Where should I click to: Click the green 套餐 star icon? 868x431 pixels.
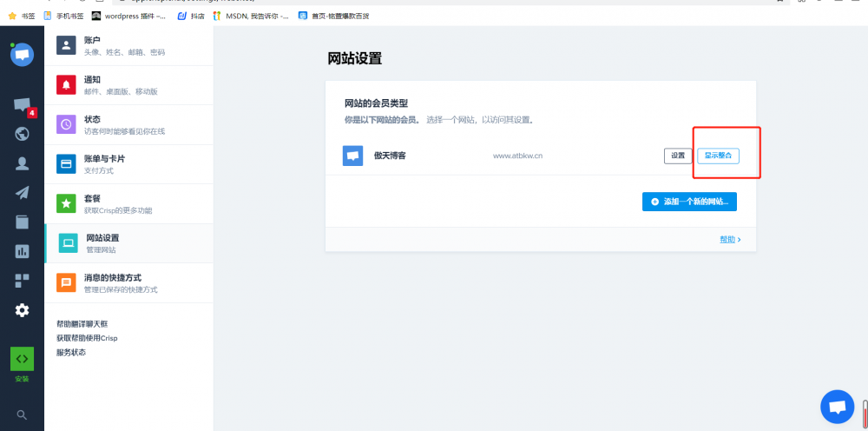66,203
